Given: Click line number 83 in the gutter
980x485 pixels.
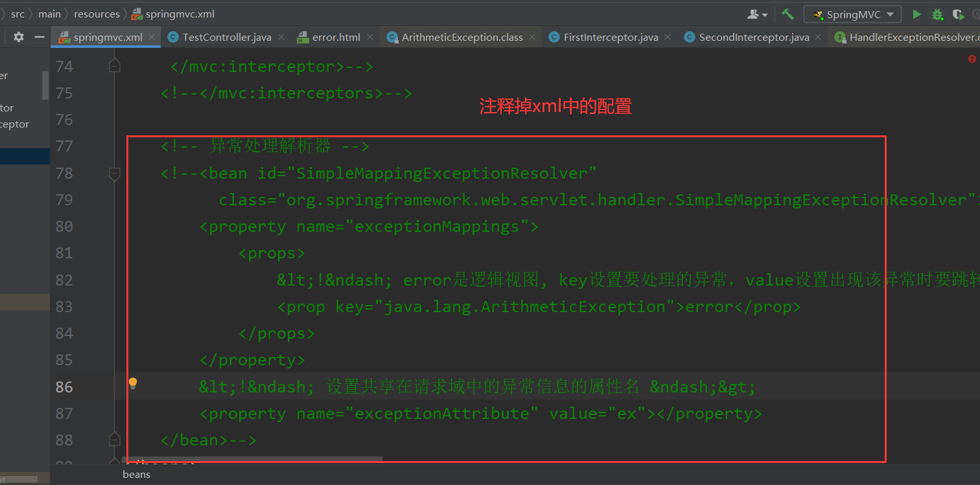Looking at the screenshot, I should [64, 306].
